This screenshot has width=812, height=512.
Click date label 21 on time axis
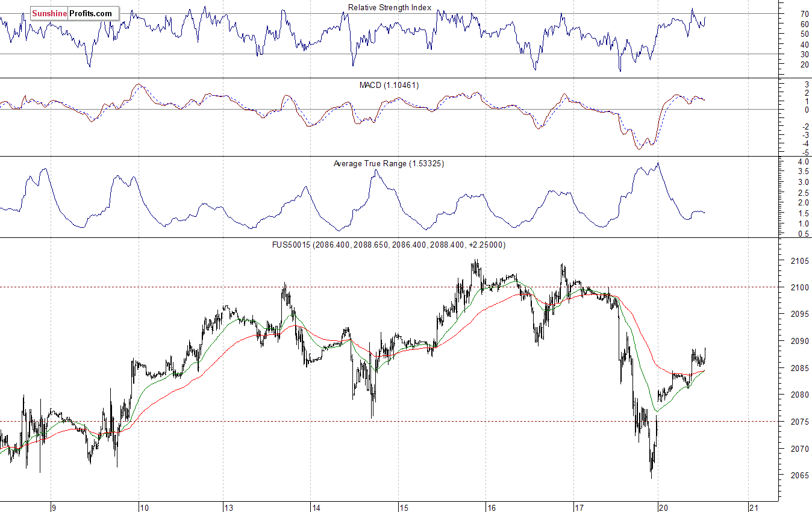[752, 507]
